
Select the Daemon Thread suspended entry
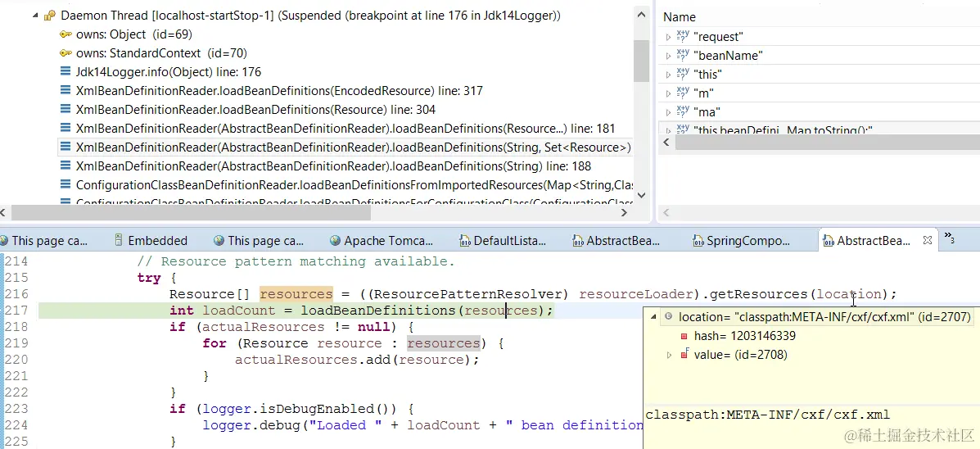coord(310,16)
